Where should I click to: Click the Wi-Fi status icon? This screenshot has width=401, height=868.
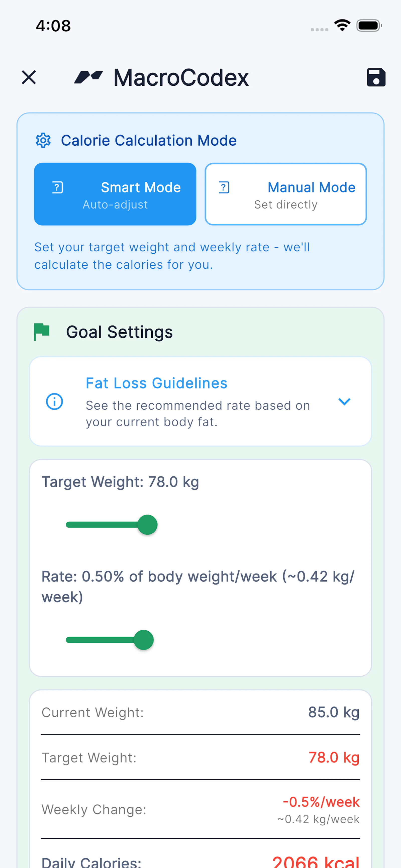click(x=342, y=25)
